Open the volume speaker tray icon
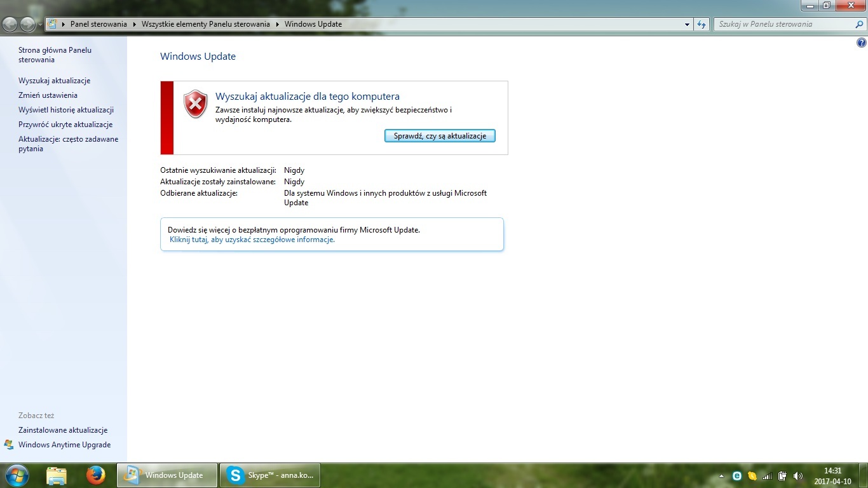The image size is (868, 488). (x=798, y=476)
